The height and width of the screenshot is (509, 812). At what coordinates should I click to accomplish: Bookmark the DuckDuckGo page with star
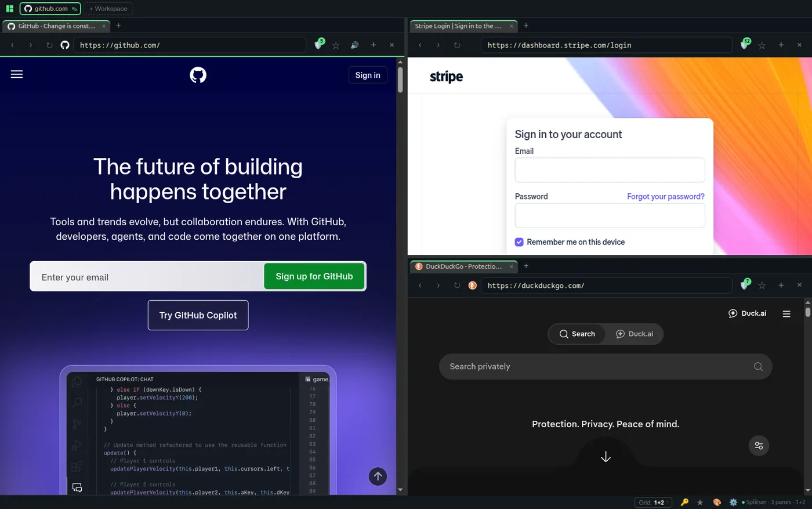762,286
